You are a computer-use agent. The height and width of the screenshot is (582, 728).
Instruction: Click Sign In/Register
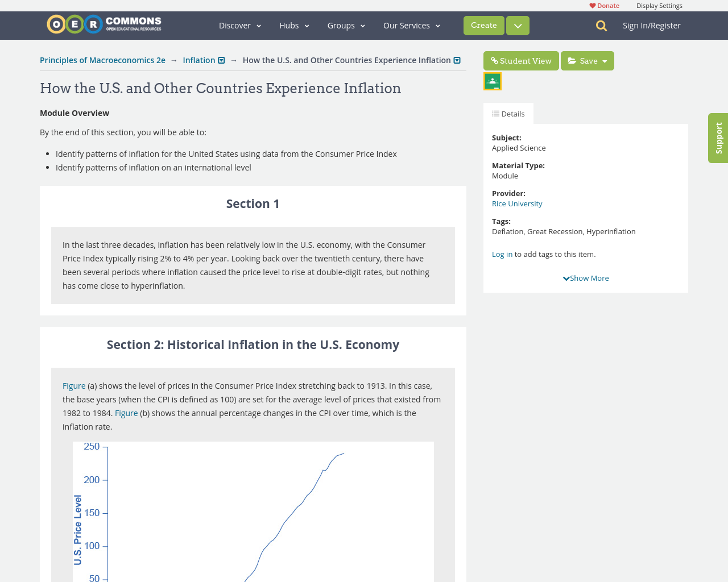[652, 26]
